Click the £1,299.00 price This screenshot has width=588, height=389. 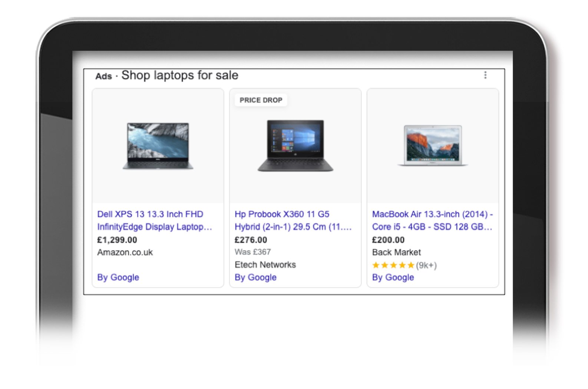117,240
